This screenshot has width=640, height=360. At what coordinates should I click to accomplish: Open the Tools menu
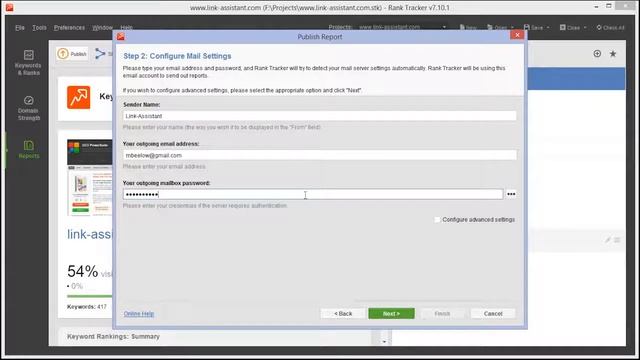[39, 27]
